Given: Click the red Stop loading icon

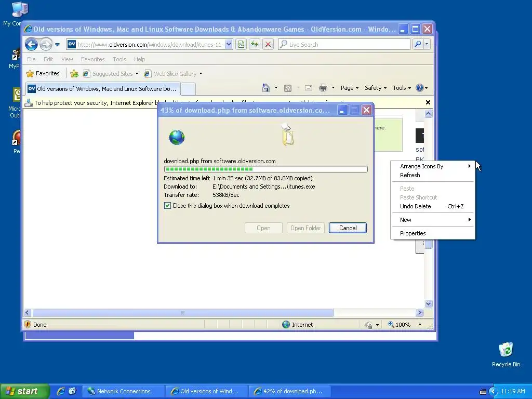Looking at the screenshot, I should [x=268, y=45].
